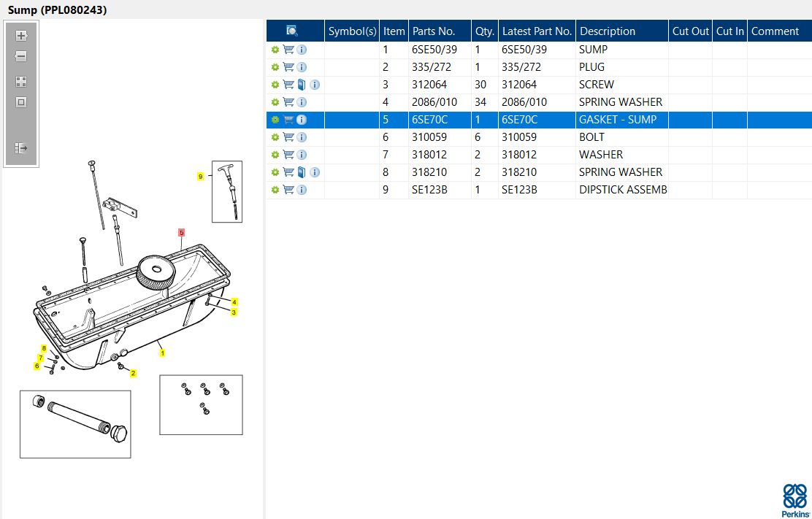This screenshot has width=812, height=519.
Task: Zoom in on the sump diagram
Action: (21, 36)
